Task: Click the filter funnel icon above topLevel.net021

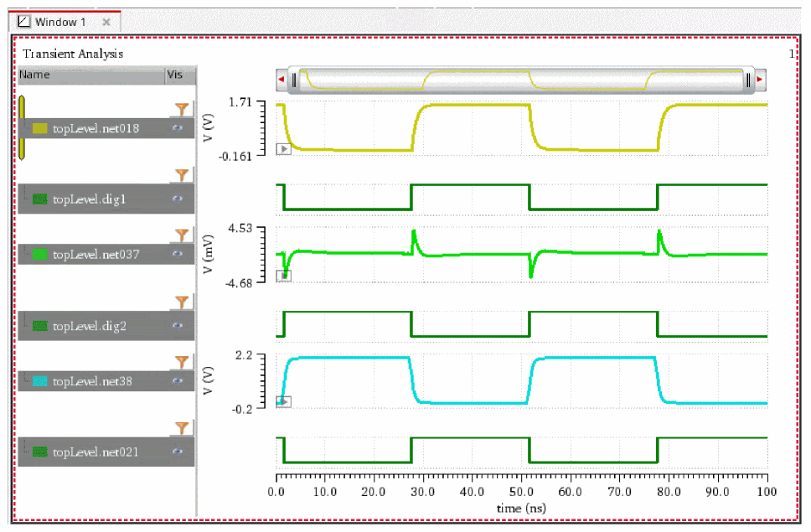Action: [x=182, y=428]
